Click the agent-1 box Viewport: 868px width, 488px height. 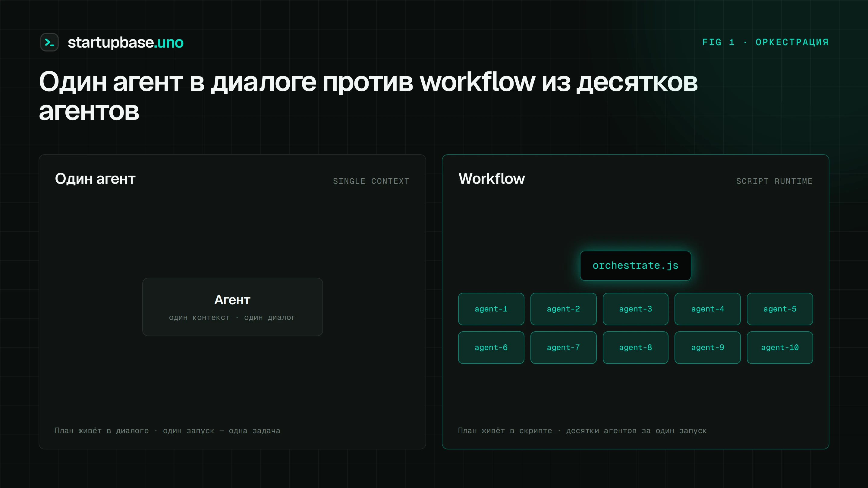pos(491,309)
